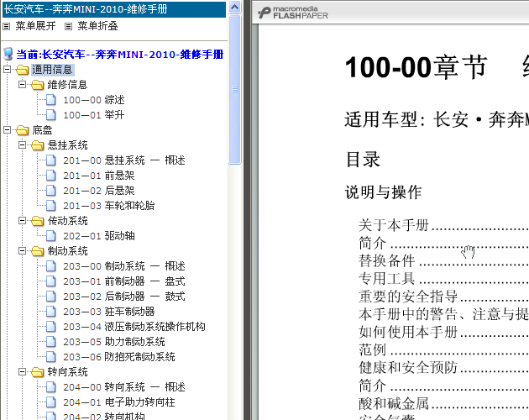Image resolution: width=529 pixels, height=420 pixels.
Task: Click the folder icon of 底盘
Action: [x=23, y=130]
